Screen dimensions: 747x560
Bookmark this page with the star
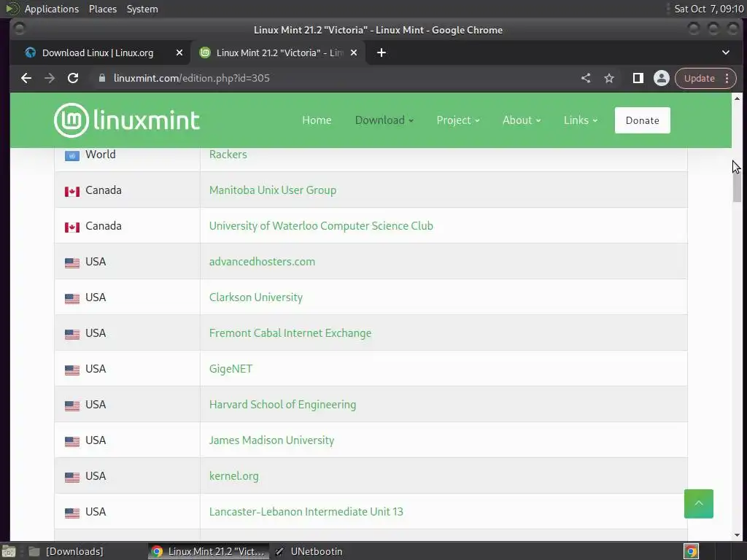[x=609, y=78]
